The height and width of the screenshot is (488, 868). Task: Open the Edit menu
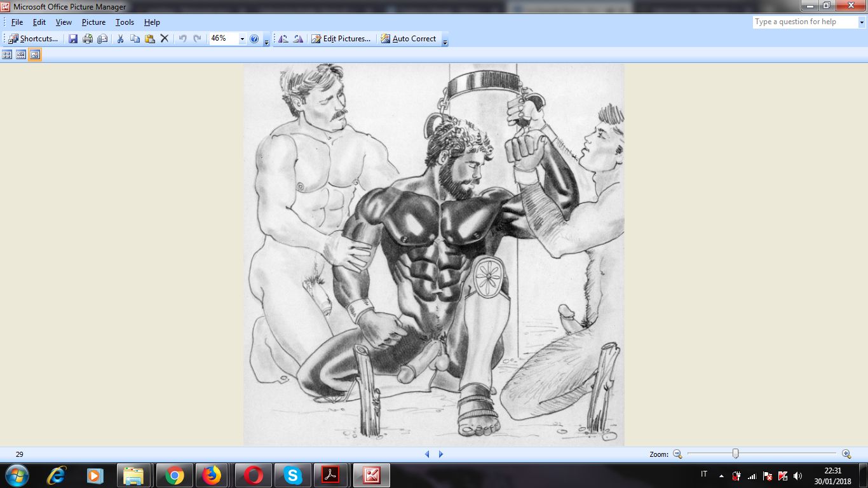point(39,22)
